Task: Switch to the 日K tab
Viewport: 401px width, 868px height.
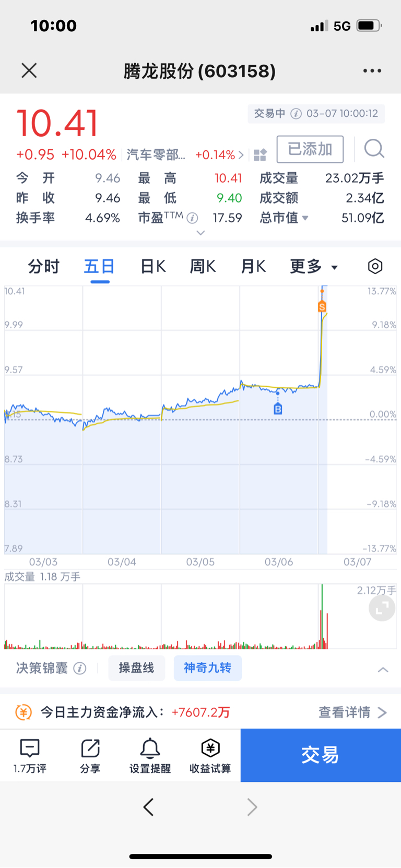Action: [x=153, y=266]
